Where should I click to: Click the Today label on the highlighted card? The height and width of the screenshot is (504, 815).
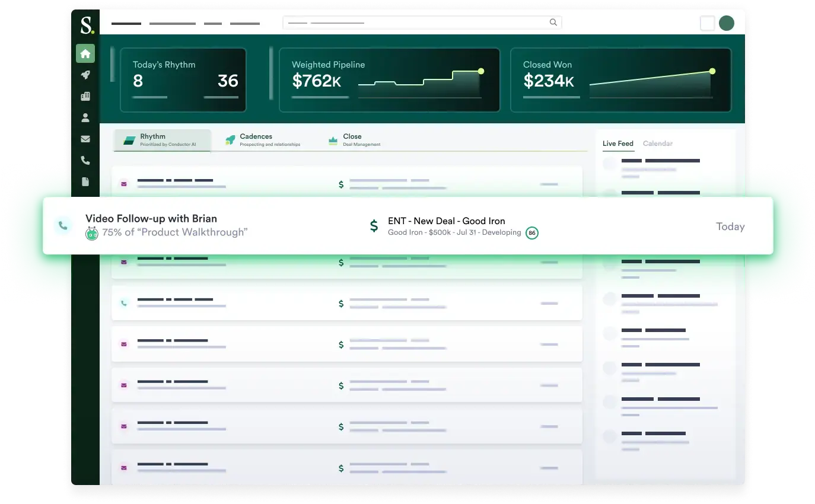point(730,227)
